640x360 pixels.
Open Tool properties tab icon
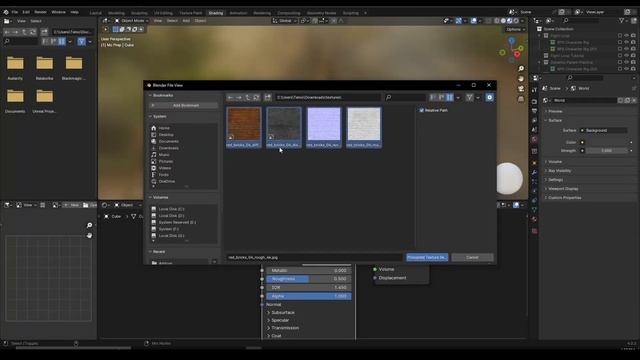534,90
